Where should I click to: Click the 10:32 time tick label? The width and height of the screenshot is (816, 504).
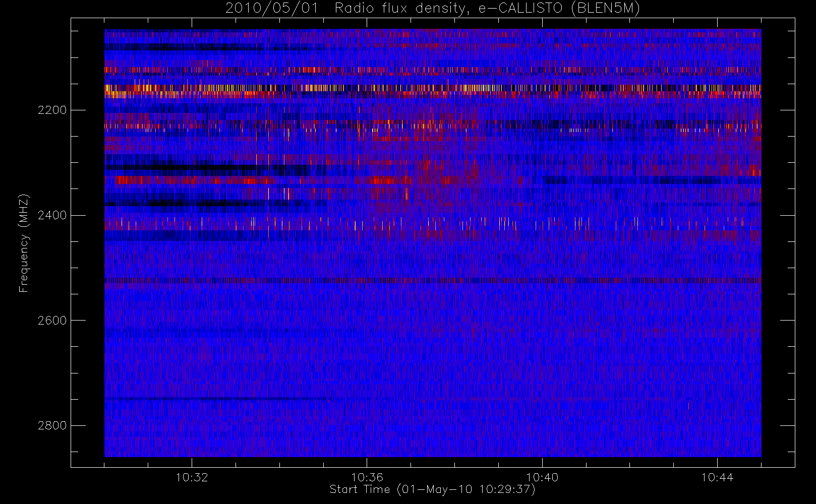[192, 477]
